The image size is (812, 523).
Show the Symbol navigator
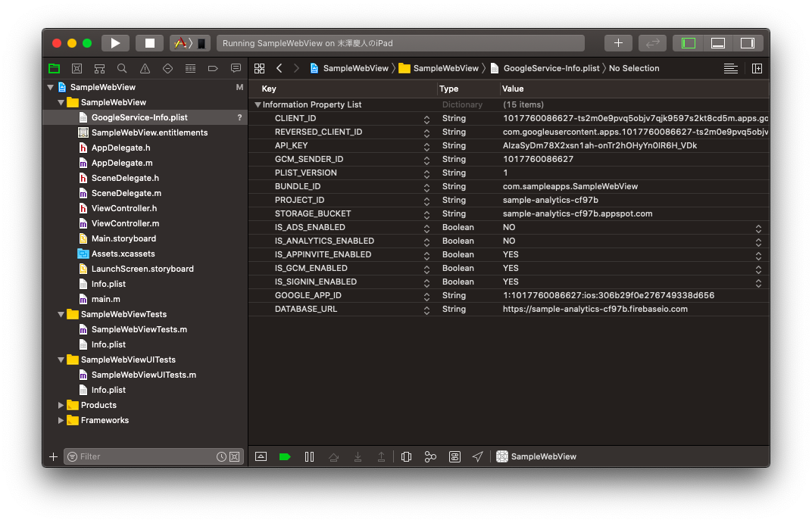tap(99, 68)
